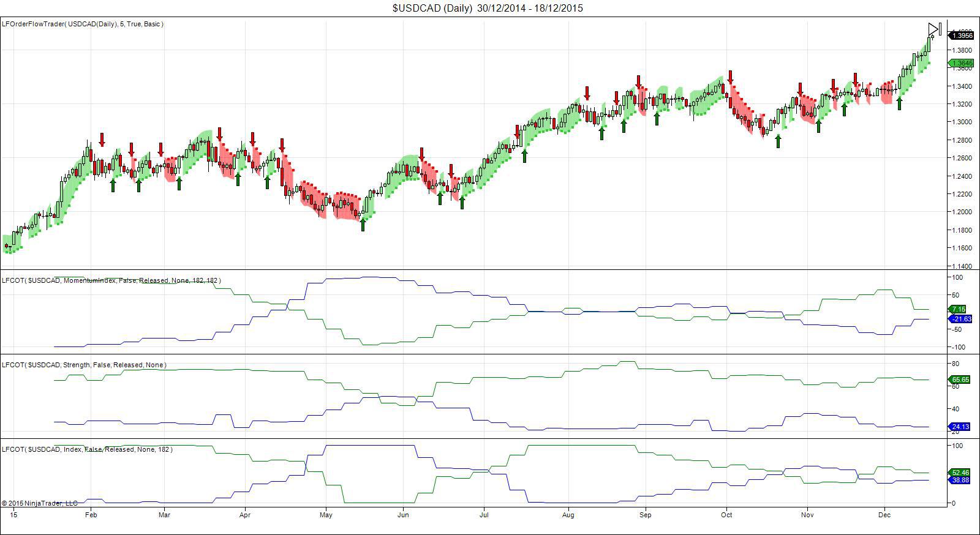Screen dimensions: 980x535
Task: Select the green buy arrow at mid-May low
Action: click(363, 225)
